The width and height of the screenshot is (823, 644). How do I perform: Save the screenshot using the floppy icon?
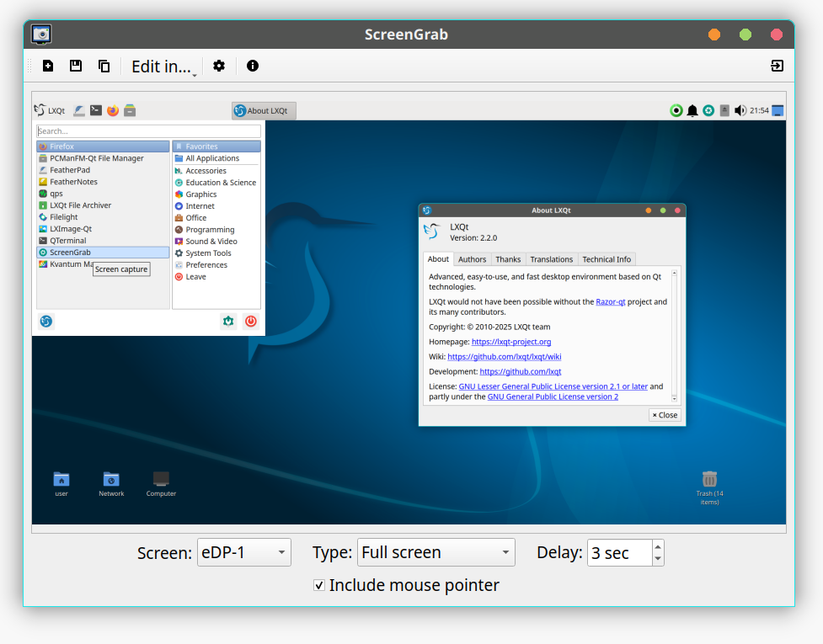(x=76, y=66)
